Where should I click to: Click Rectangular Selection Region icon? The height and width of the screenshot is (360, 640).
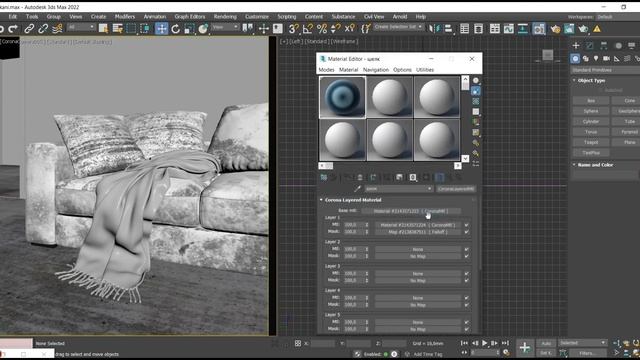click(x=131, y=29)
